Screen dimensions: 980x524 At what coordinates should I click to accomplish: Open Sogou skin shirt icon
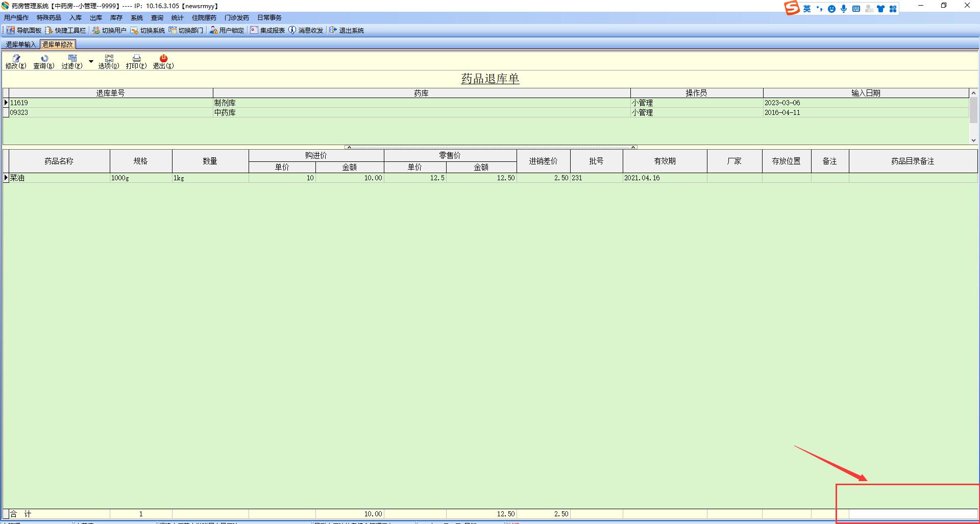(881, 9)
